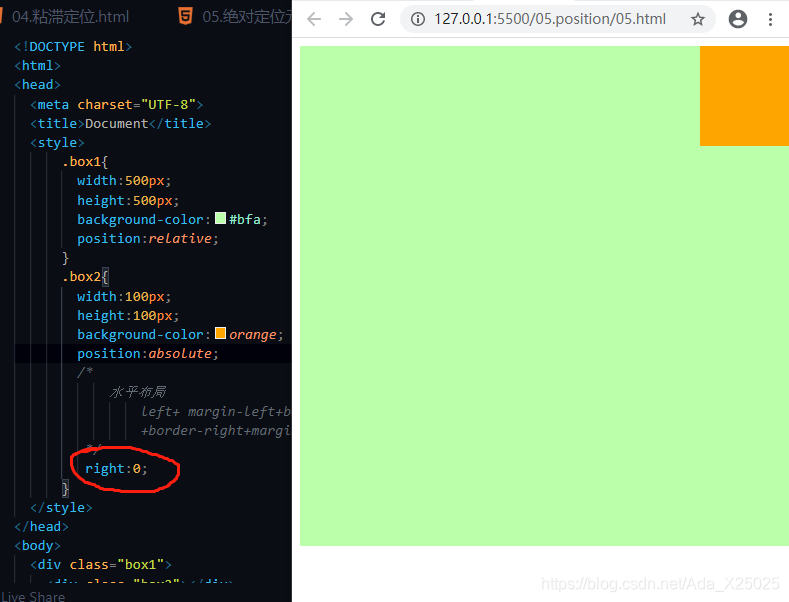The image size is (789, 602).
Task: Click the browser forward arrow
Action: point(346,19)
